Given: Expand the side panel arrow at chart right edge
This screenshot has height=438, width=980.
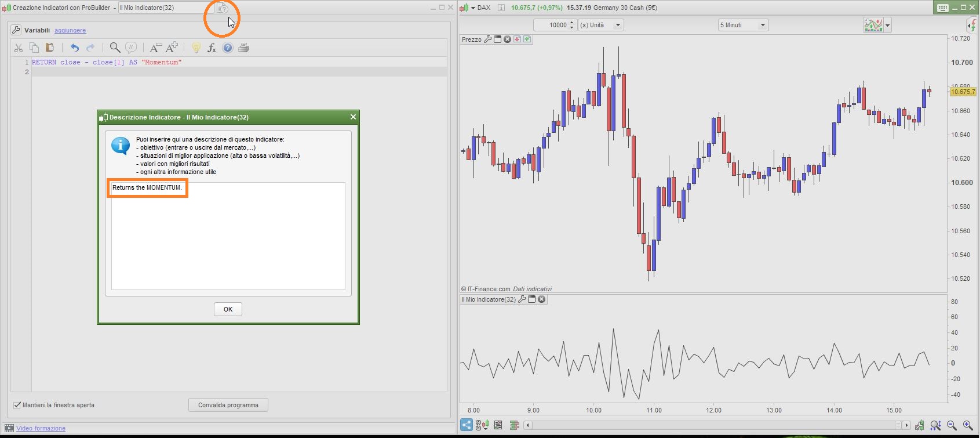Looking at the screenshot, I should tap(972, 25).
